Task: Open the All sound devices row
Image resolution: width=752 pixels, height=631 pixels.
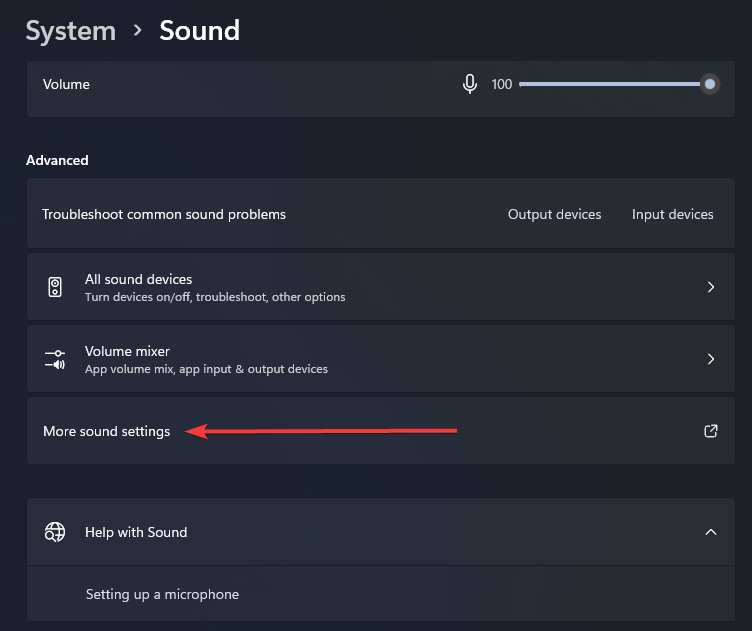Action: [x=381, y=287]
